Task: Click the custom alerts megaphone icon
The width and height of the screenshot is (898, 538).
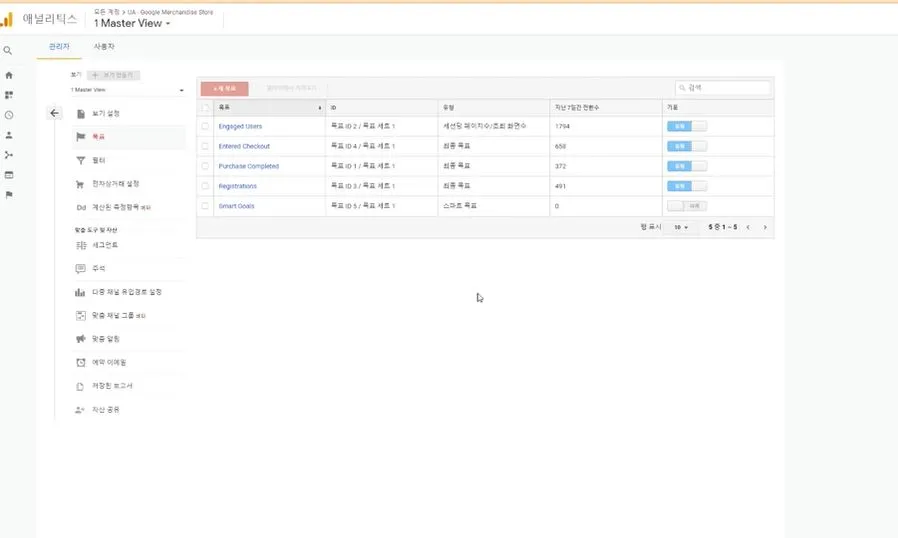Action: [81, 339]
